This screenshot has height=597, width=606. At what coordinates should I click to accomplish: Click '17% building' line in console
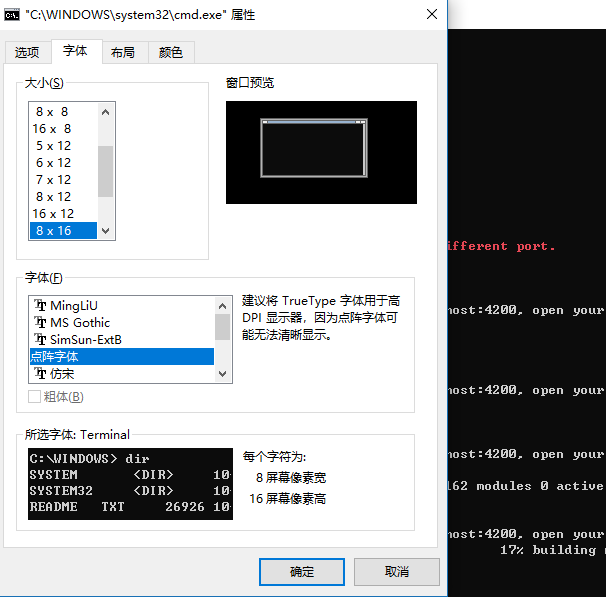point(549,549)
